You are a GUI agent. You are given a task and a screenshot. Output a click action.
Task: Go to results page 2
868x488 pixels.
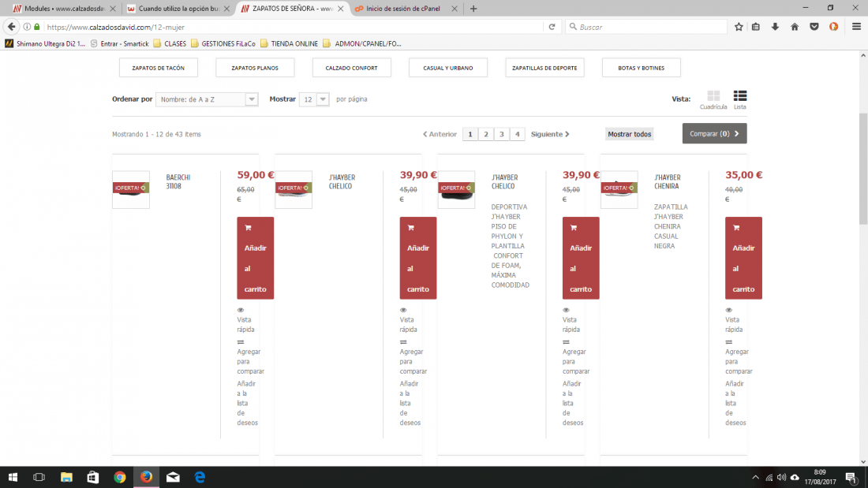point(486,134)
